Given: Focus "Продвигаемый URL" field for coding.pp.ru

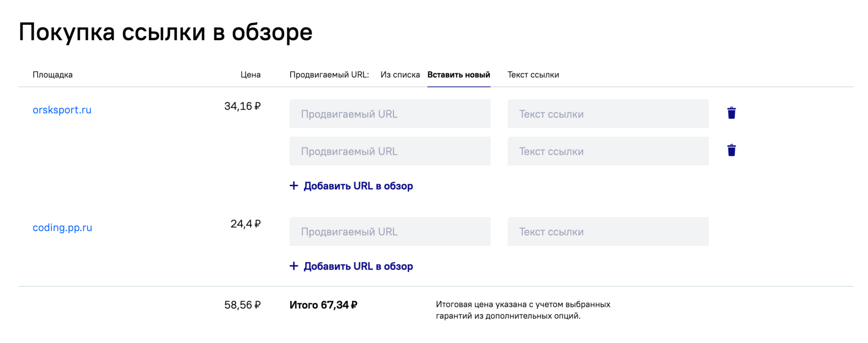Looking at the screenshot, I should coord(390,232).
